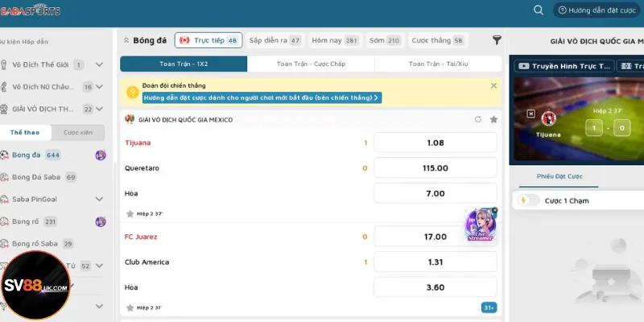Refresh the Mexico league odds
Screen dimensions: 644x322
pyautogui.click(x=478, y=119)
